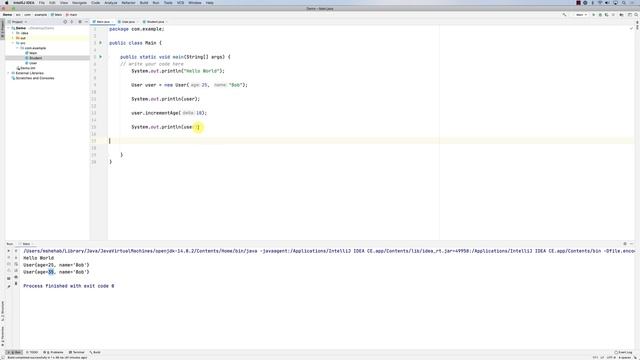Hide the Project tool window
Screen dimensions: 640x360
86,22
